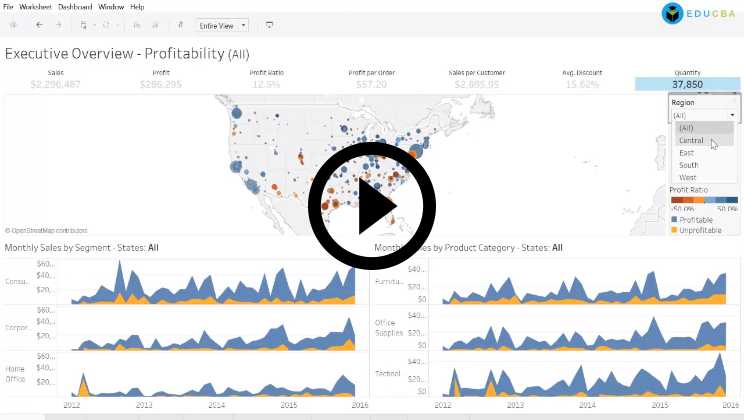Click the forward arrow in toolbar
The height and width of the screenshot is (420, 744).
[x=58, y=24]
